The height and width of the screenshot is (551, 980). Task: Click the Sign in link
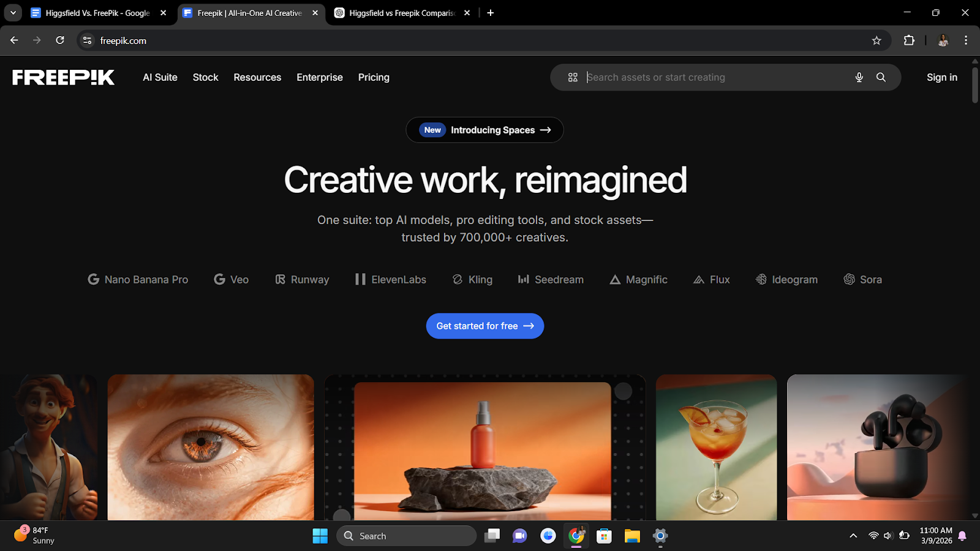(942, 77)
